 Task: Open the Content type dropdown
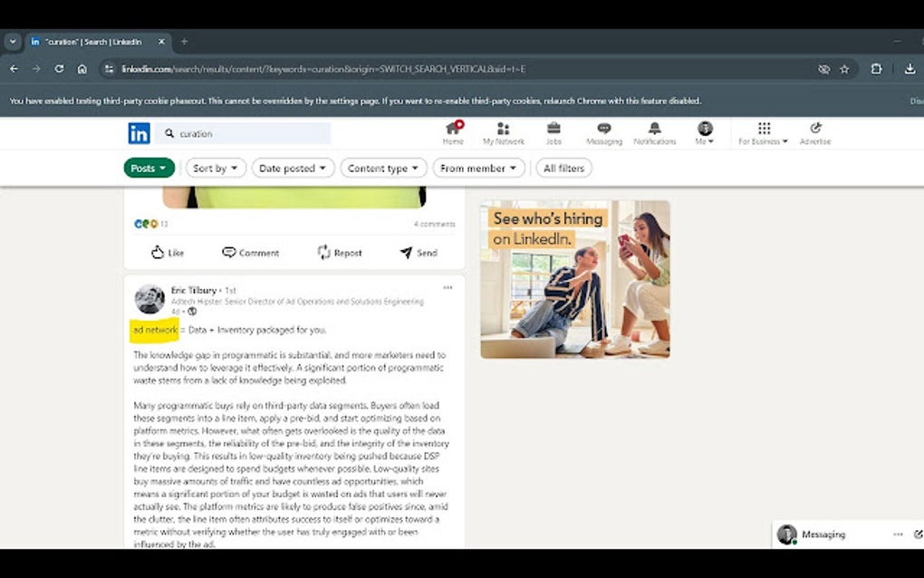point(383,168)
